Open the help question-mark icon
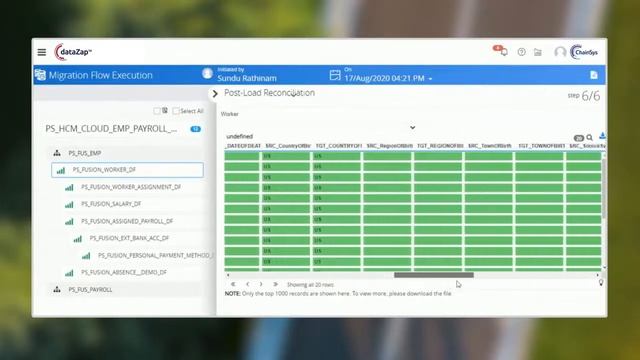This screenshot has width=640, height=360. pyautogui.click(x=521, y=52)
